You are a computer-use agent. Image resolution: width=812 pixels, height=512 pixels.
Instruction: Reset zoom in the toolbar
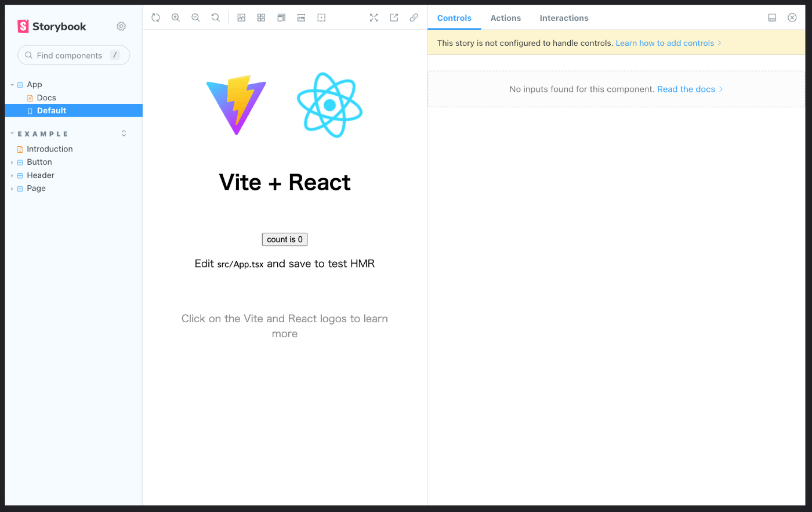216,18
